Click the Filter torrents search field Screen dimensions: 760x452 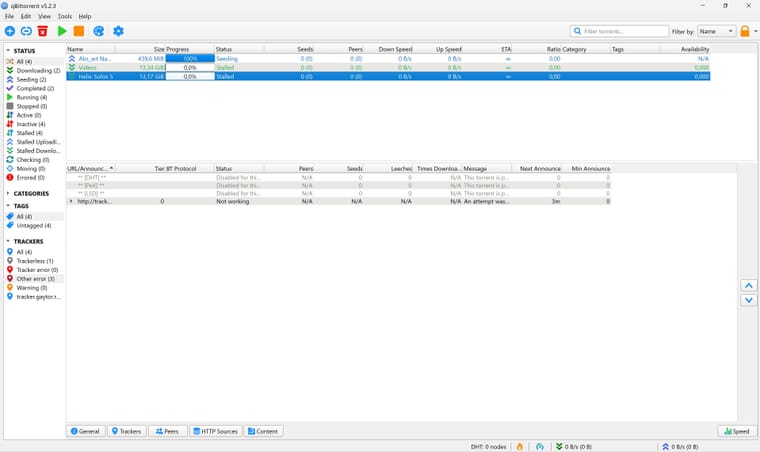tap(619, 31)
